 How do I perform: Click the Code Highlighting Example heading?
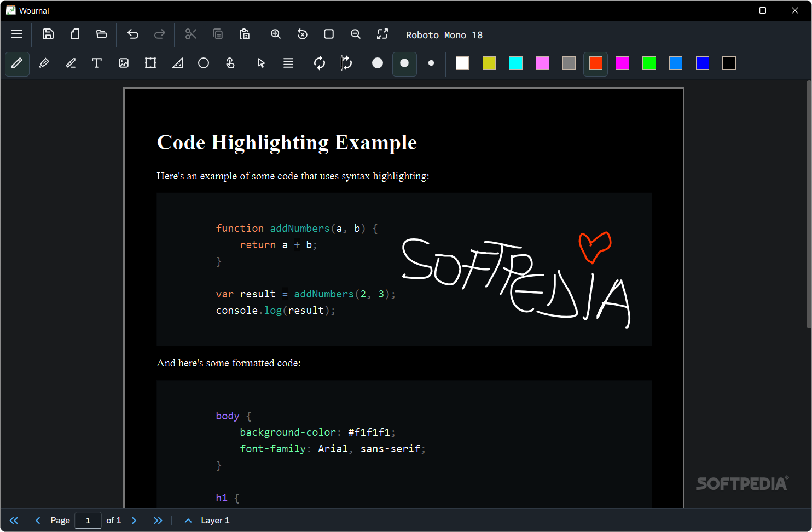[287, 142]
